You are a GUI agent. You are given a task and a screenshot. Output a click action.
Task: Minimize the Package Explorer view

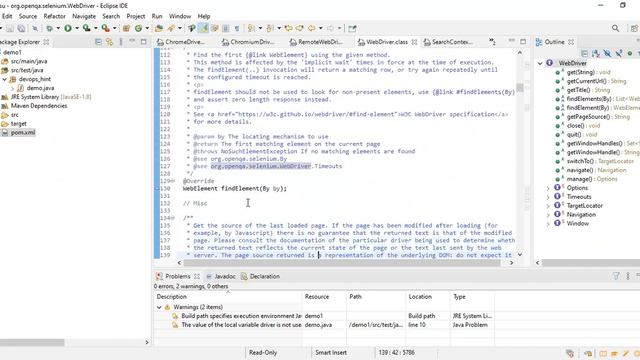click(x=132, y=41)
